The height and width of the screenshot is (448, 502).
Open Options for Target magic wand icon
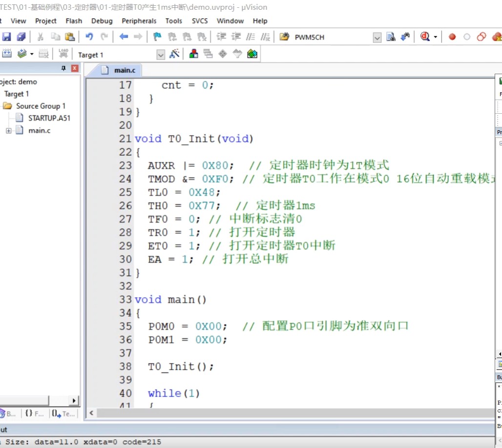pyautogui.click(x=174, y=54)
